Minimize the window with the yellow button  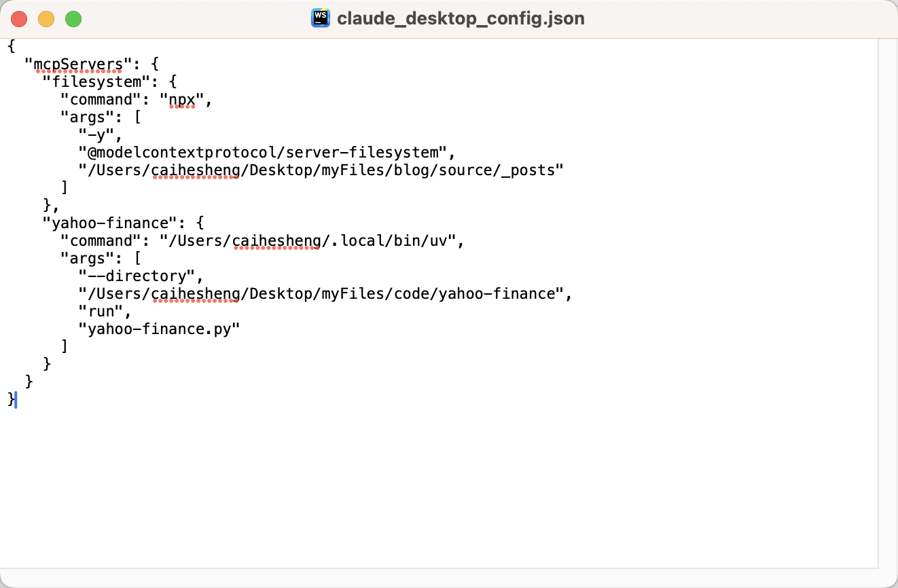click(x=46, y=19)
